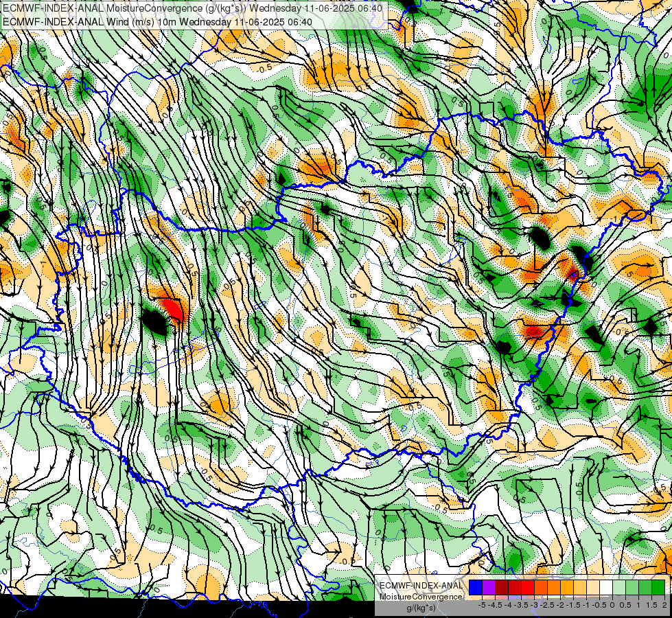
Task: Choose the palest green swatch beside white
Action: click(619, 587)
